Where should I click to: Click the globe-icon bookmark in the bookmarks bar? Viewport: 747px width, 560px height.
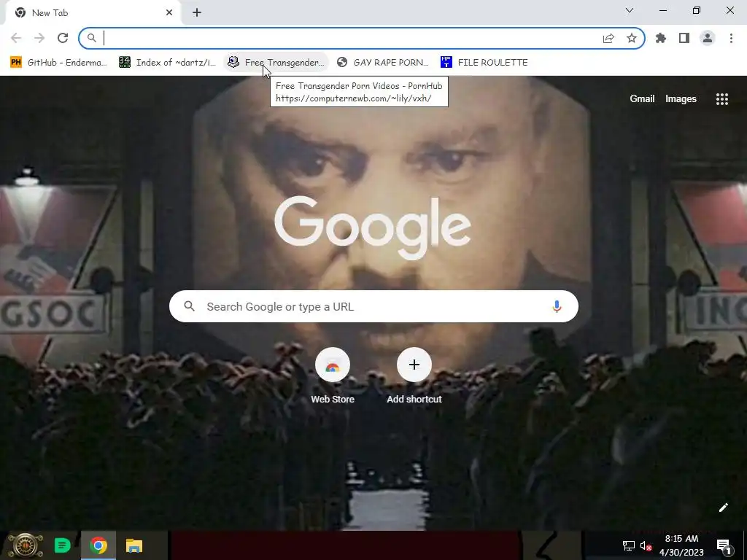click(383, 63)
